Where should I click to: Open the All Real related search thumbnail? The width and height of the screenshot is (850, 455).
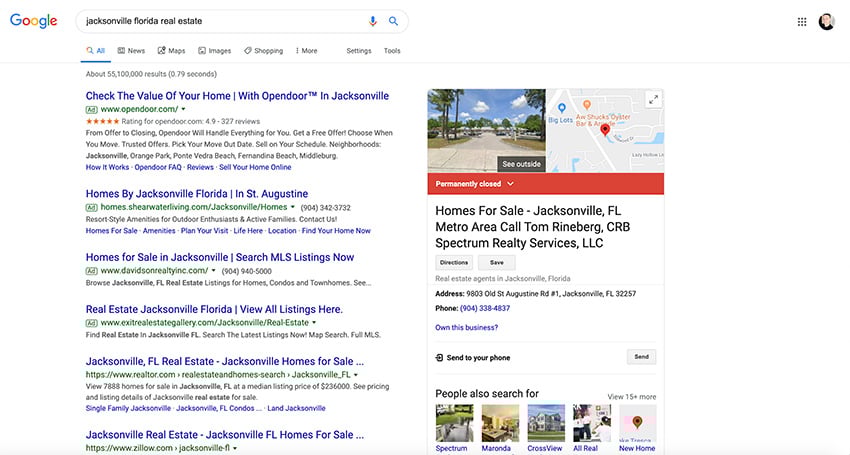tap(592, 423)
